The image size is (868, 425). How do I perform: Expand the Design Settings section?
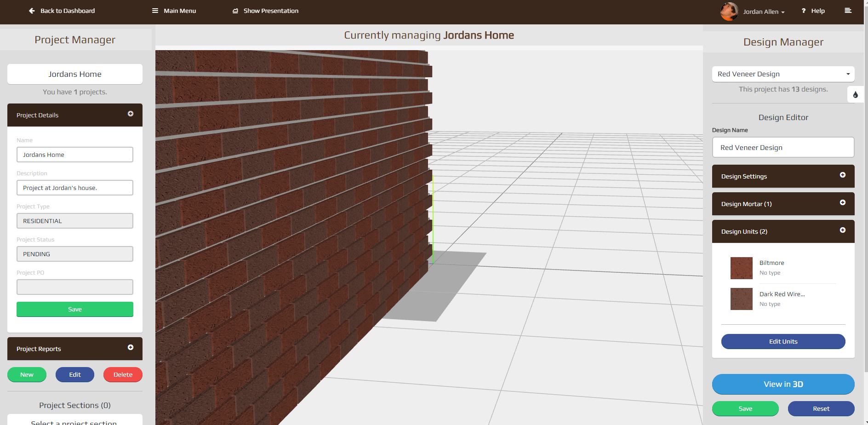click(x=843, y=175)
